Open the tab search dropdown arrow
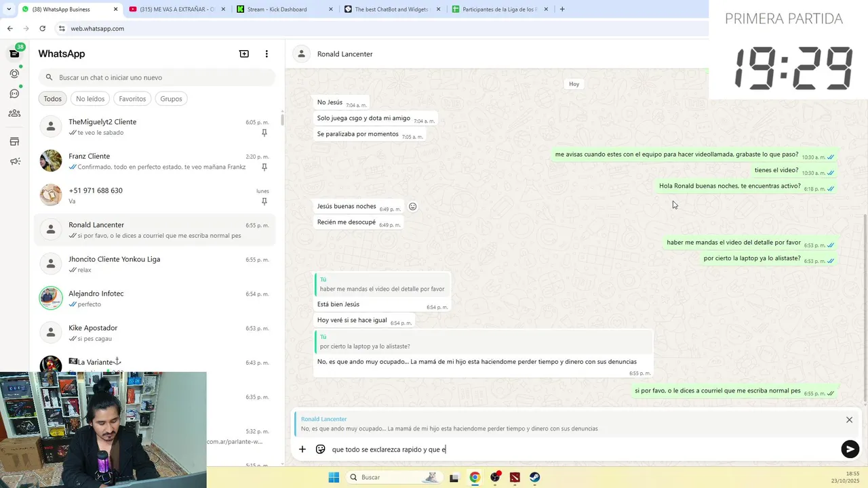The height and width of the screenshot is (488, 868). tap(8, 9)
